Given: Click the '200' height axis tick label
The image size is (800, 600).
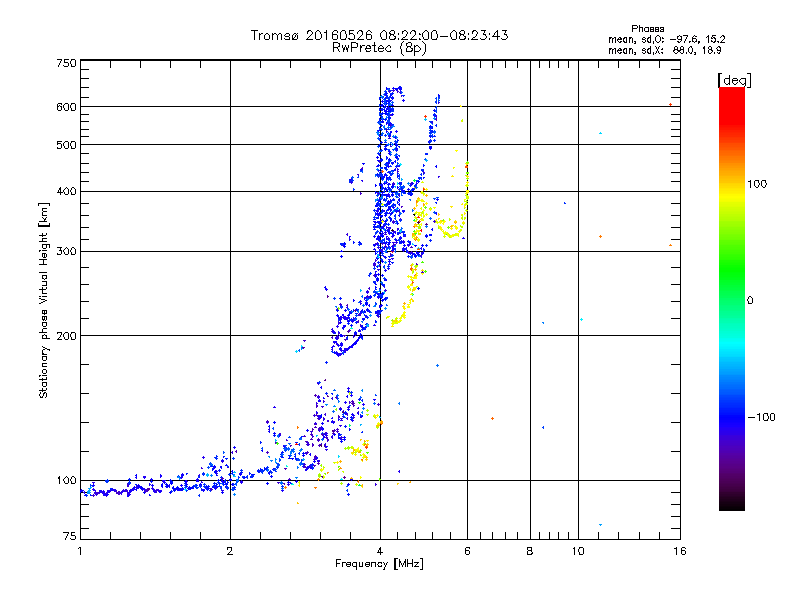Looking at the screenshot, I should point(66,336).
